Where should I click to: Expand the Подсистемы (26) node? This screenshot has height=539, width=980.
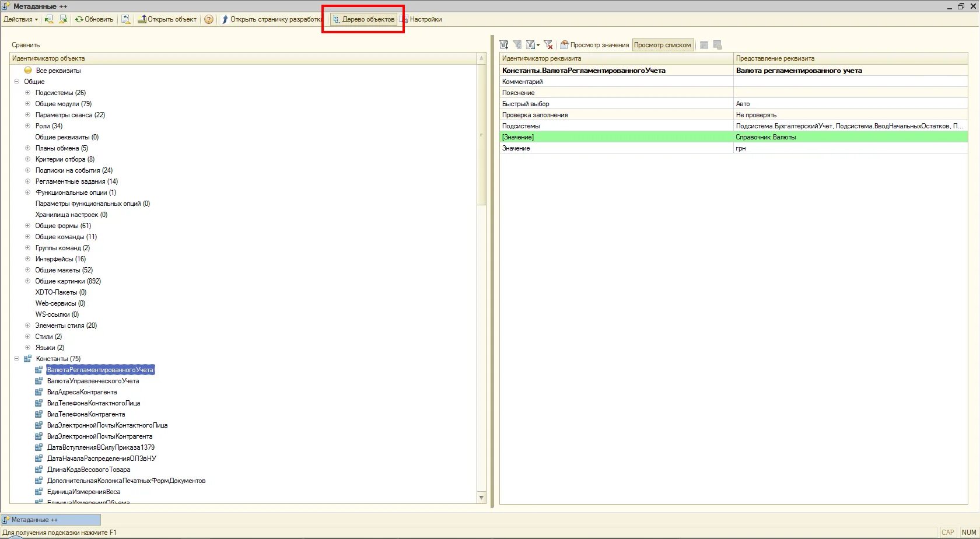click(x=27, y=93)
